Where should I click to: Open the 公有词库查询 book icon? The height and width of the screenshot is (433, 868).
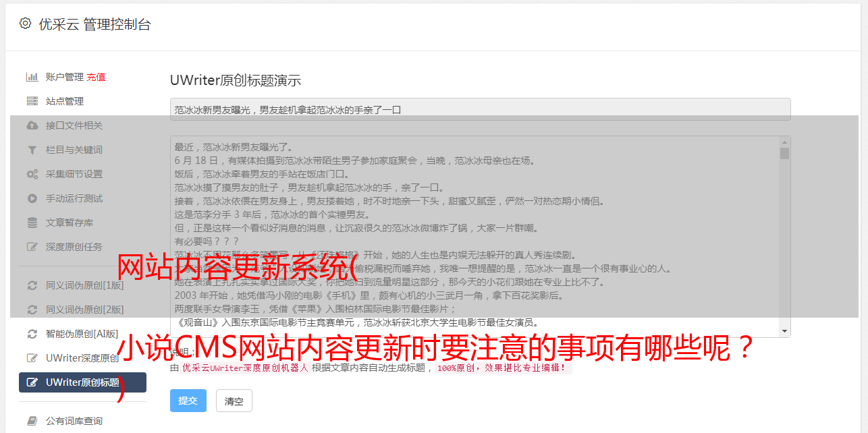(32, 421)
